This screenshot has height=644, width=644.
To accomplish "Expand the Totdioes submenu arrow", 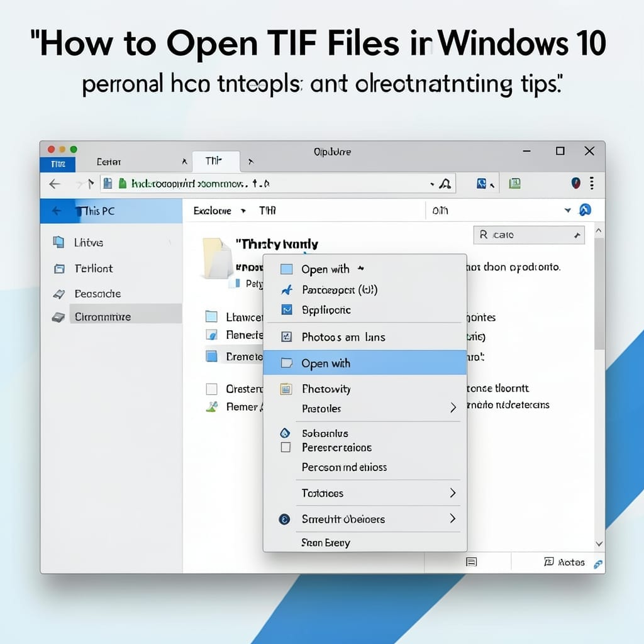I will tap(453, 492).
